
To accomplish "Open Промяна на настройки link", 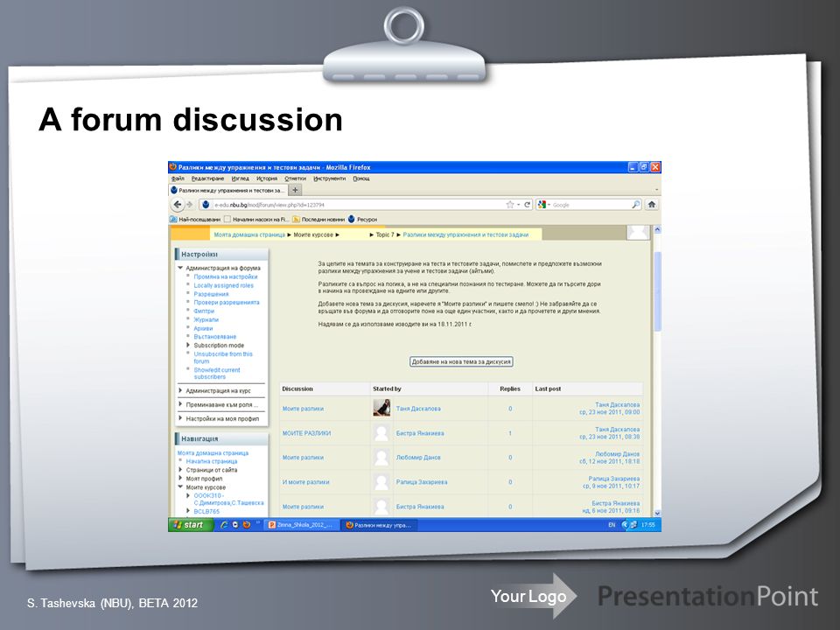I will (x=226, y=277).
